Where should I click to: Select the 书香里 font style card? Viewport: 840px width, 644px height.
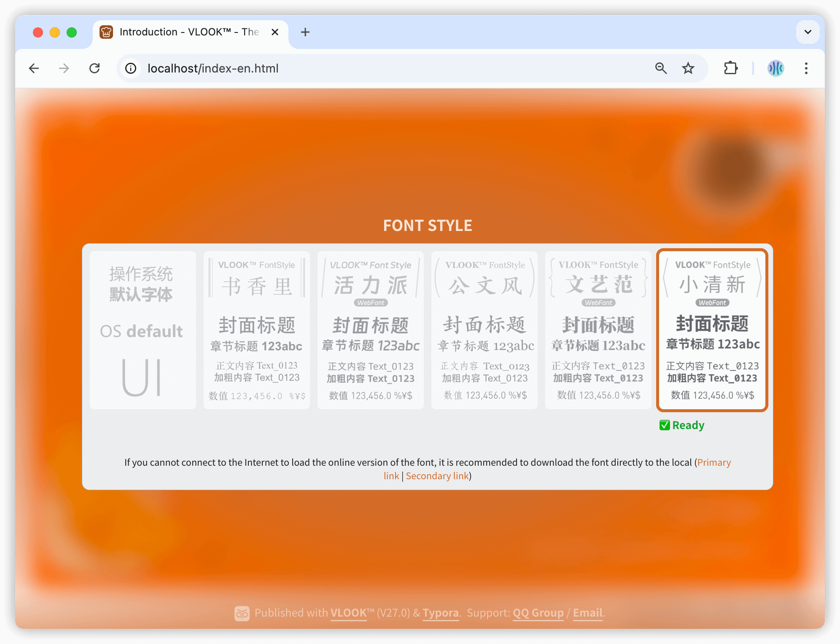pos(257,330)
